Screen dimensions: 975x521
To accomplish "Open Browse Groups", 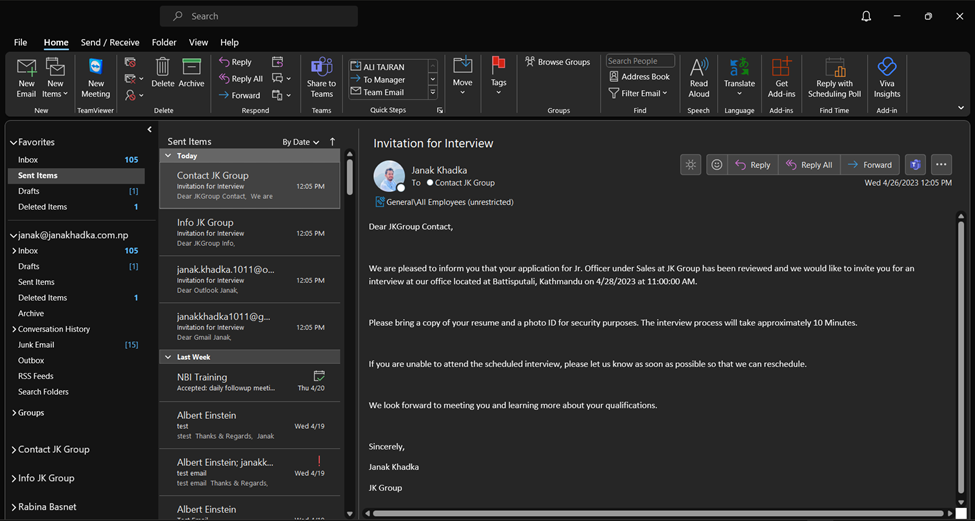I will click(x=557, y=62).
